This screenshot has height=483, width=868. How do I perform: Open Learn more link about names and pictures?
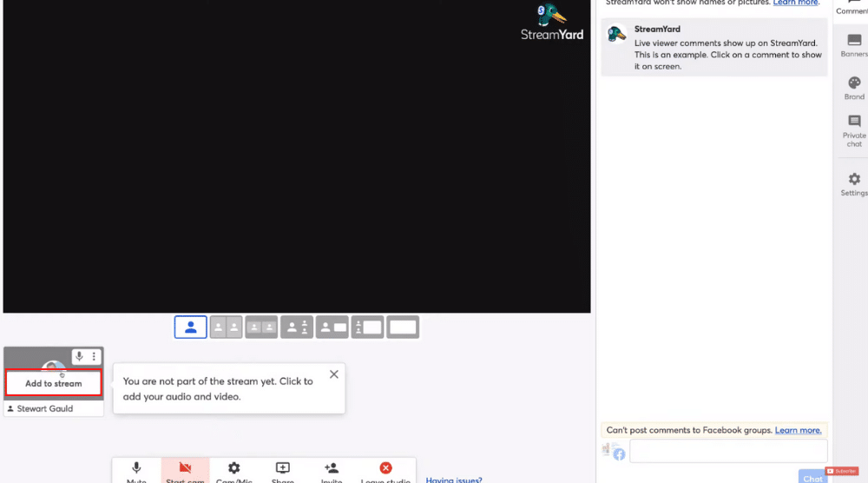[x=795, y=3]
